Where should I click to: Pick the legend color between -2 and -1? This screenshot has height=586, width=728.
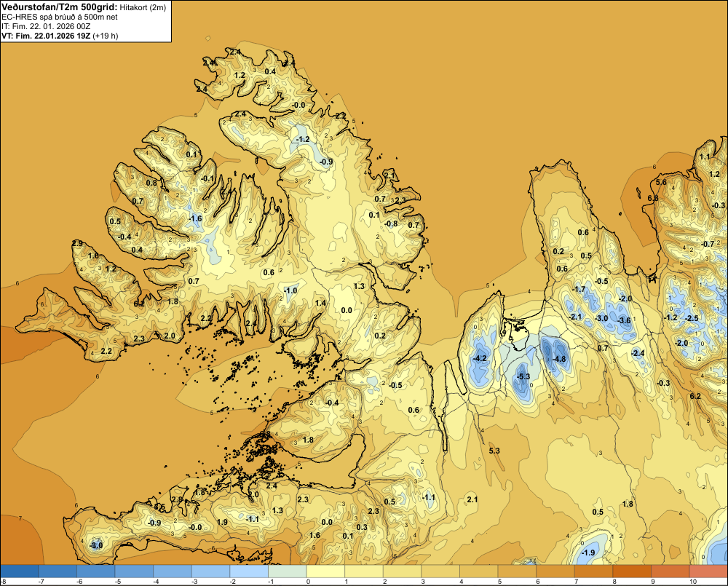[249, 571]
